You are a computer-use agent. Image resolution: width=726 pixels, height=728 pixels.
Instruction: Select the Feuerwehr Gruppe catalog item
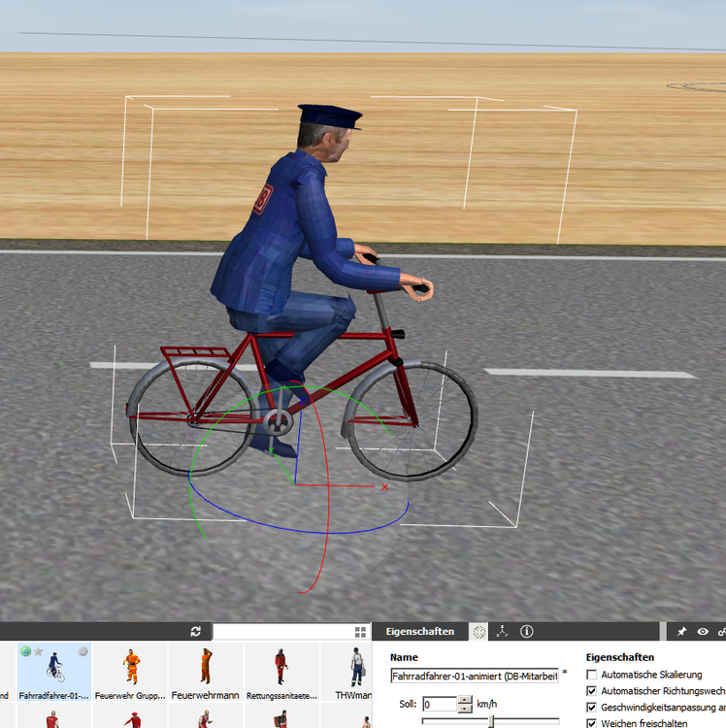(x=130, y=672)
